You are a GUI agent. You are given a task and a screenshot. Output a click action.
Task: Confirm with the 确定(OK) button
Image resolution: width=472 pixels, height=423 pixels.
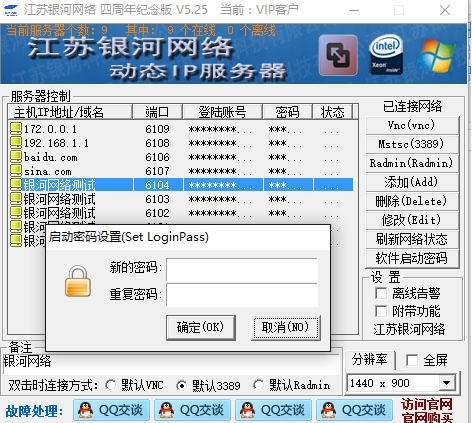[201, 327]
